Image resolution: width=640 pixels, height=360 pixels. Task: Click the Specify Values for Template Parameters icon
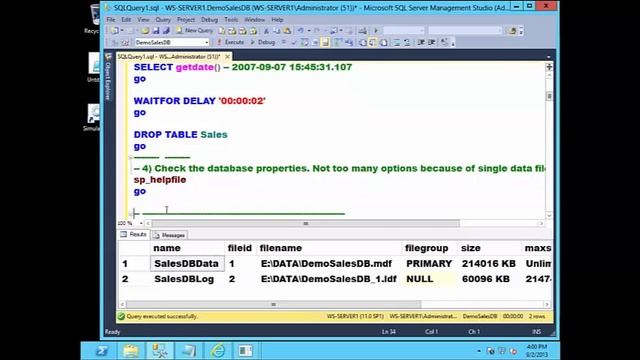click(444, 42)
